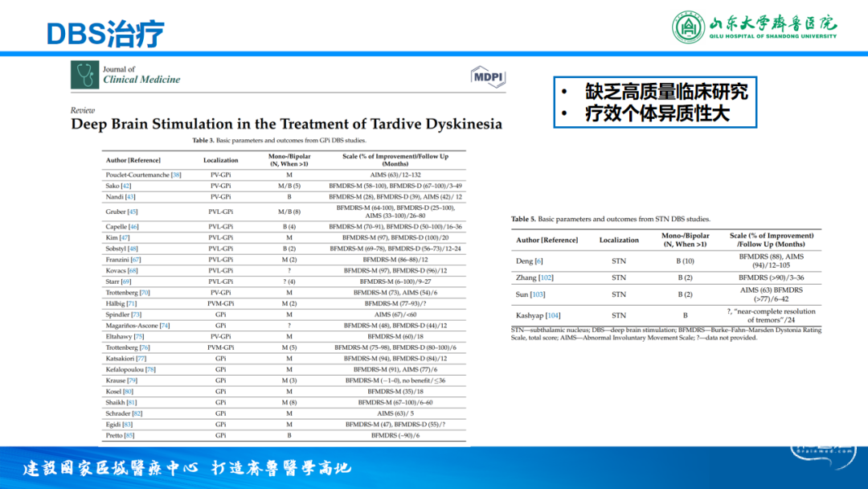Click the Journal of Clinical Medicine stethoscope logo
The image size is (868, 489).
coord(84,75)
